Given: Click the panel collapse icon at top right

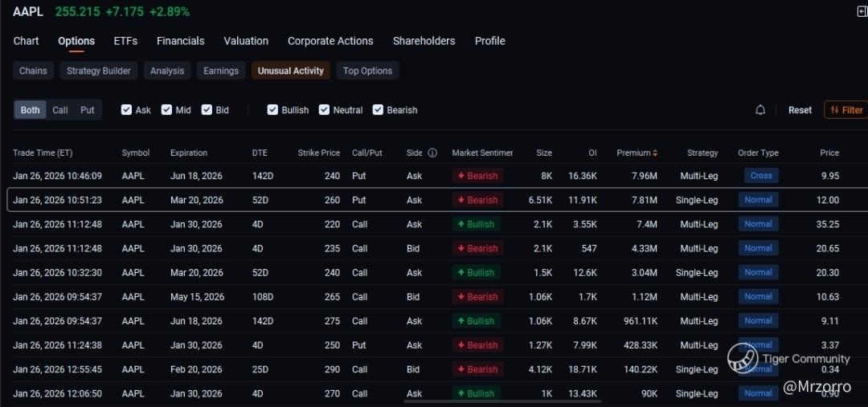Looking at the screenshot, I should click(862, 11).
